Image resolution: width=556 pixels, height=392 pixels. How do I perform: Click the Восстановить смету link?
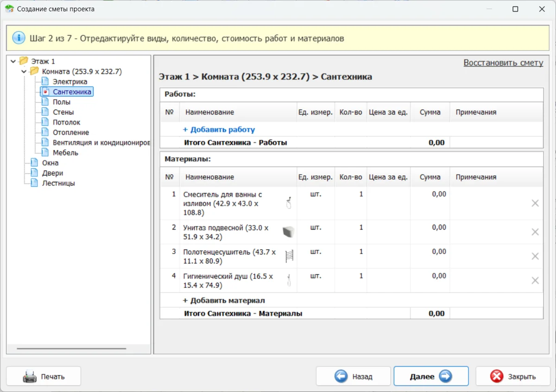pos(503,63)
